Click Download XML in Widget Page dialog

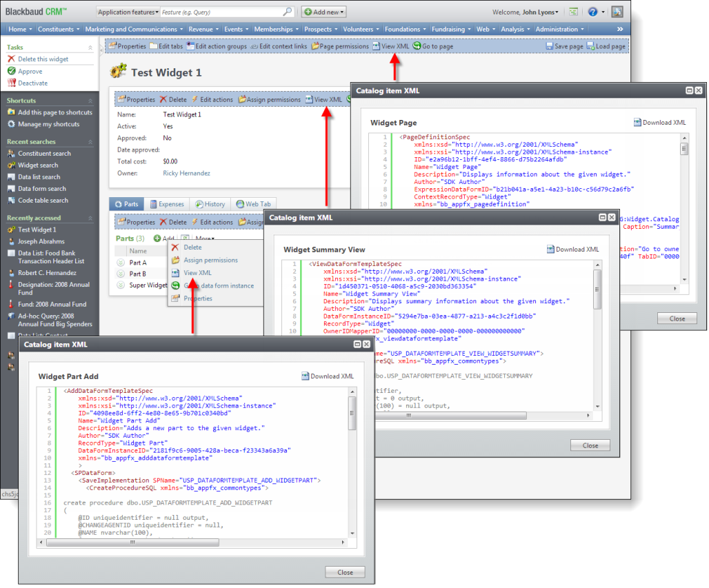pyautogui.click(x=659, y=123)
